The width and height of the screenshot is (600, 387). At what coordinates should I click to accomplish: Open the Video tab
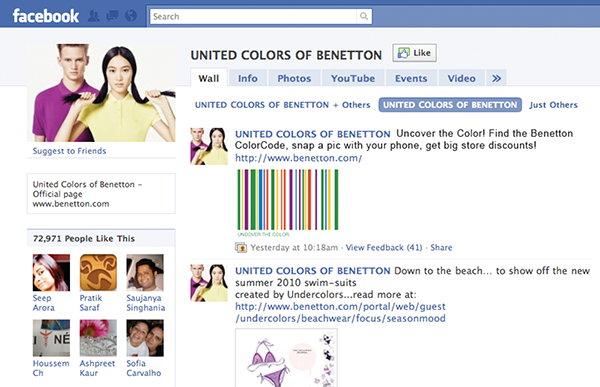coord(461,78)
